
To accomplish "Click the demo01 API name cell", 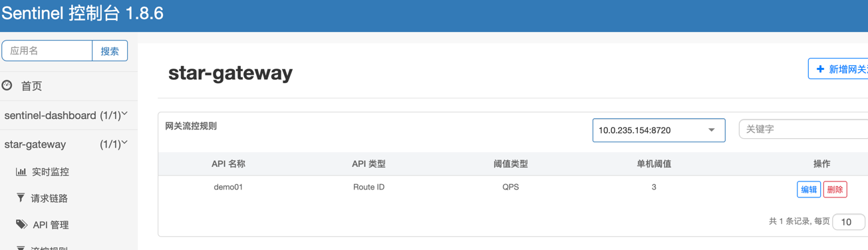I will tap(228, 187).
